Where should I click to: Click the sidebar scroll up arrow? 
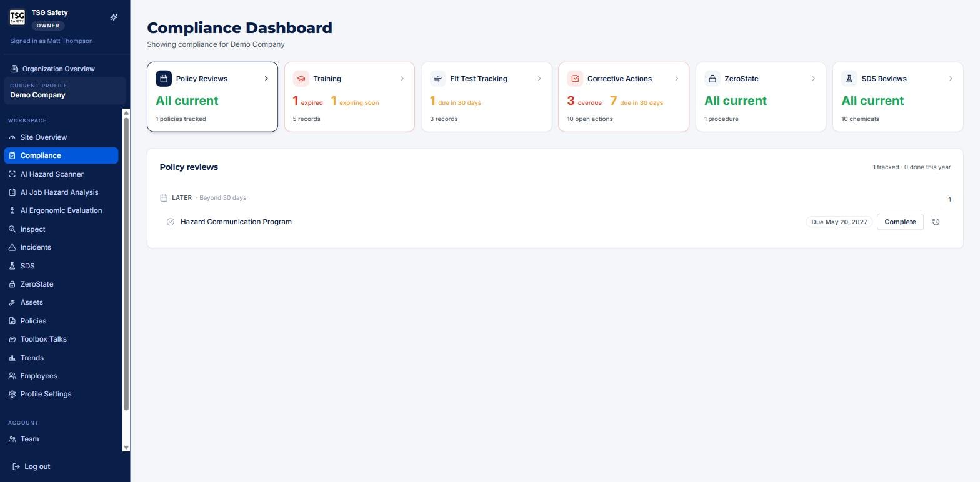(x=126, y=113)
